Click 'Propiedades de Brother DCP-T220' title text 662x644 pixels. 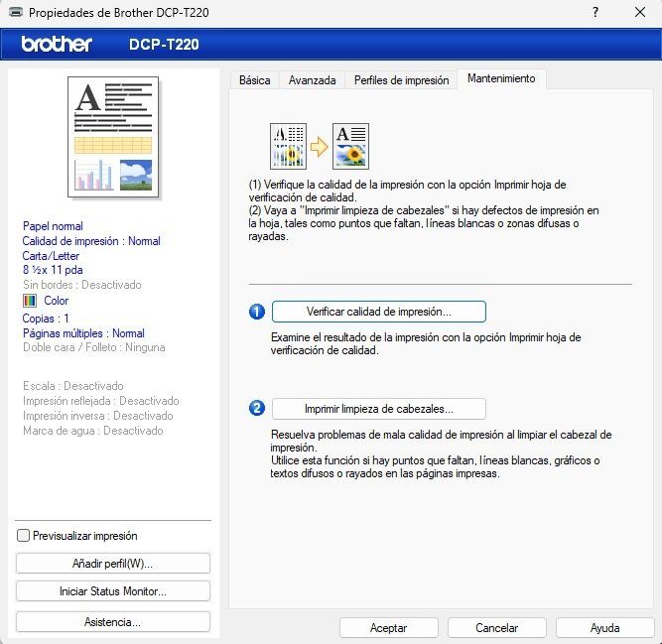(119, 13)
